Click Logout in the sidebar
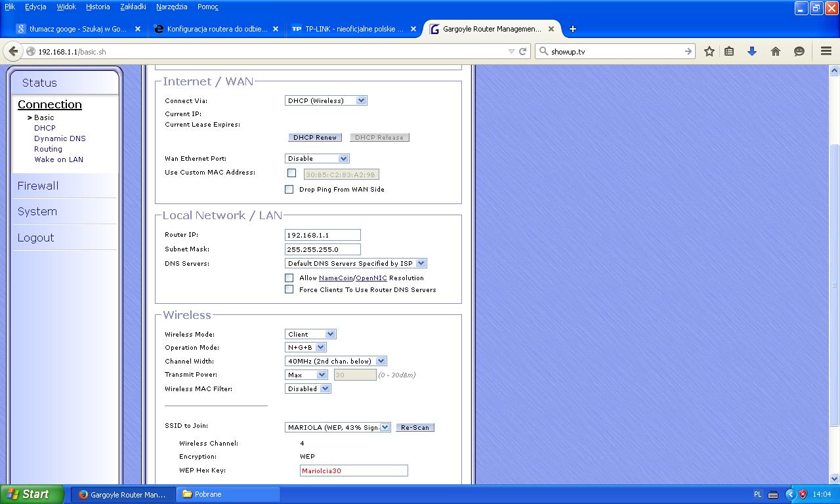The image size is (840, 504). click(x=36, y=238)
